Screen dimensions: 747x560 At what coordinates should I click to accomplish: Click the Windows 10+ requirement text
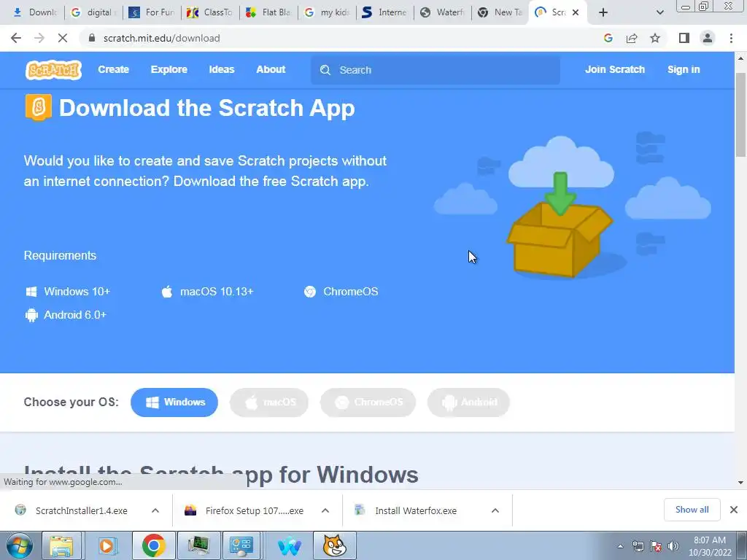point(77,292)
